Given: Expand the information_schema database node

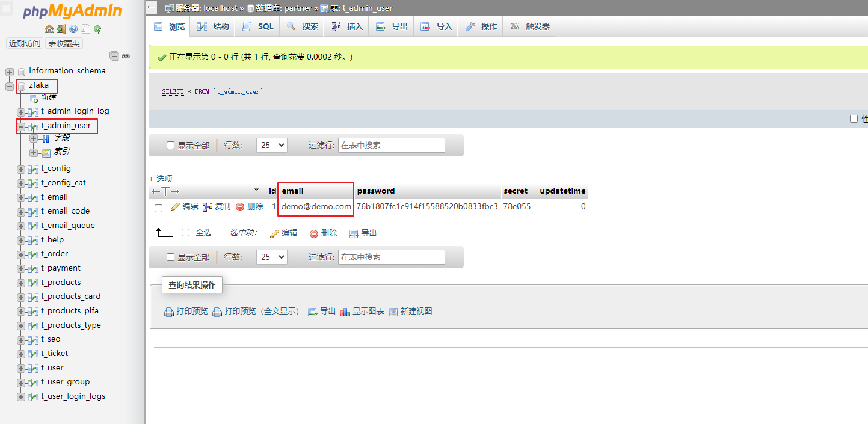Looking at the screenshot, I should 9,72.
